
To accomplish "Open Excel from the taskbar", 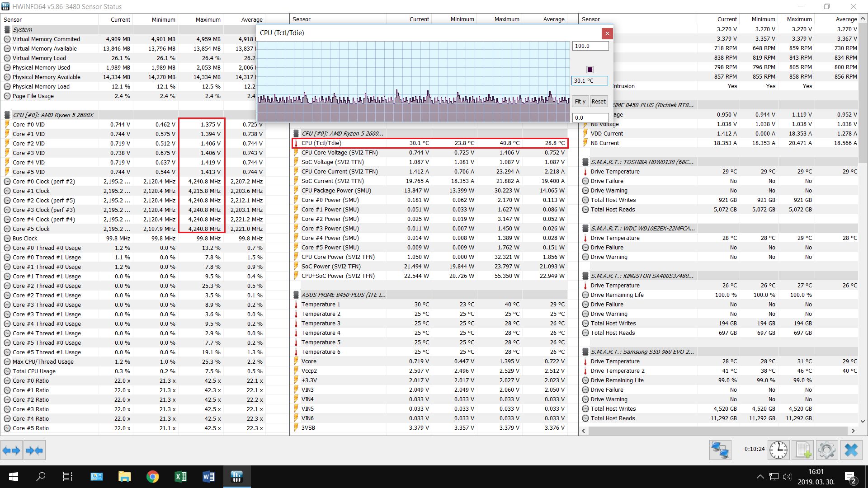I will [180, 477].
